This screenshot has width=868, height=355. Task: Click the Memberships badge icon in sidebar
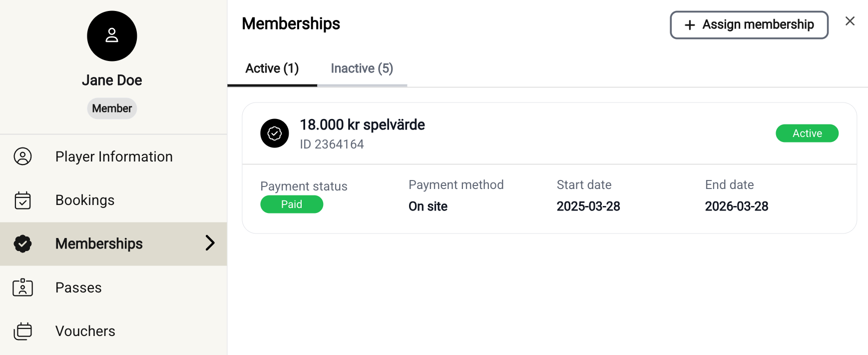pyautogui.click(x=22, y=243)
